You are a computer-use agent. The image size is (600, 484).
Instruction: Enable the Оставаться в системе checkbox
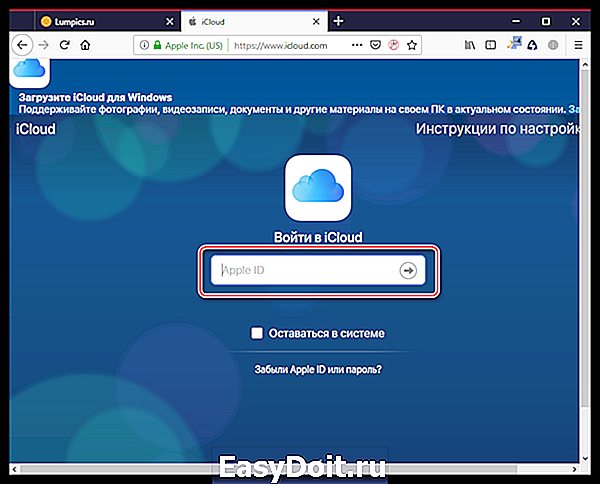tap(257, 333)
